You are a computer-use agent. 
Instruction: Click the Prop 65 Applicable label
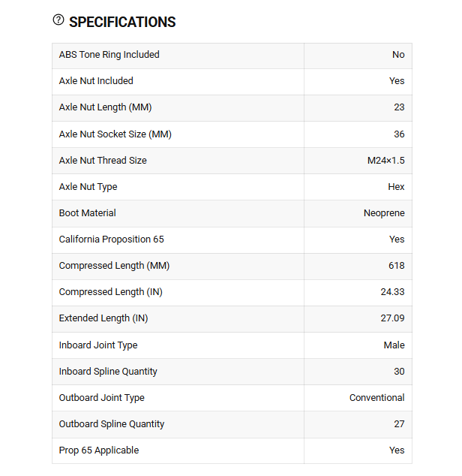tap(99, 450)
